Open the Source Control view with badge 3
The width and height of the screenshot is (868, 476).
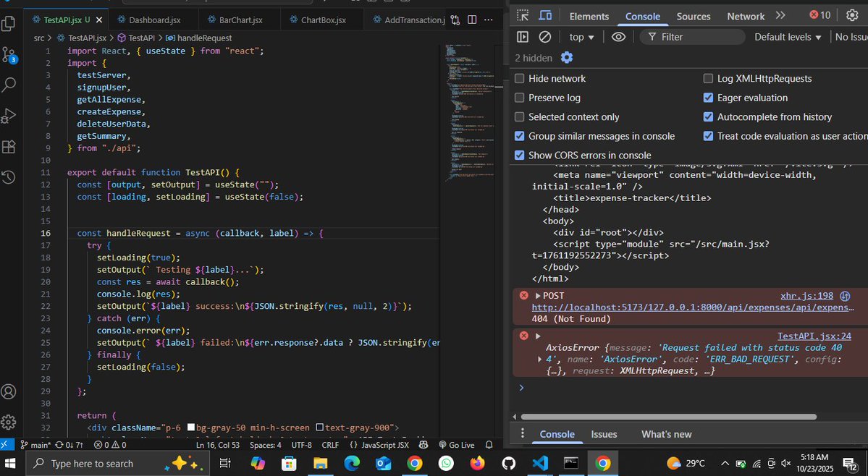pyautogui.click(x=8, y=54)
